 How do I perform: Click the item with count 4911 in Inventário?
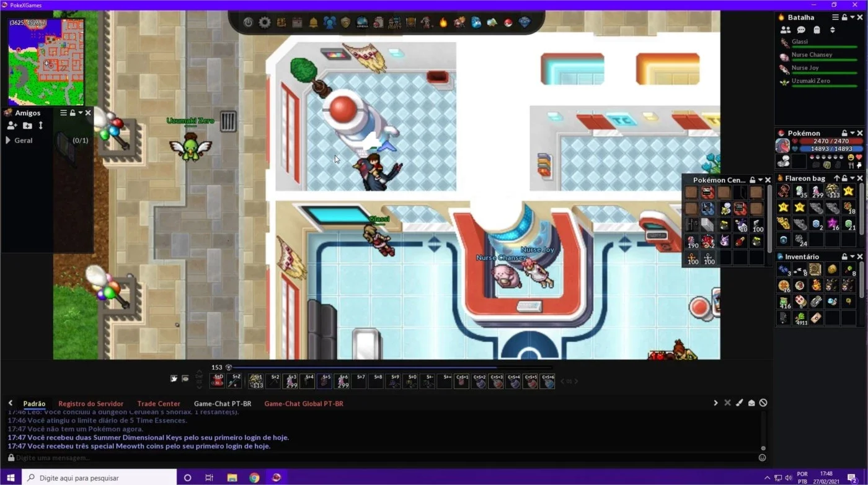pos(800,318)
